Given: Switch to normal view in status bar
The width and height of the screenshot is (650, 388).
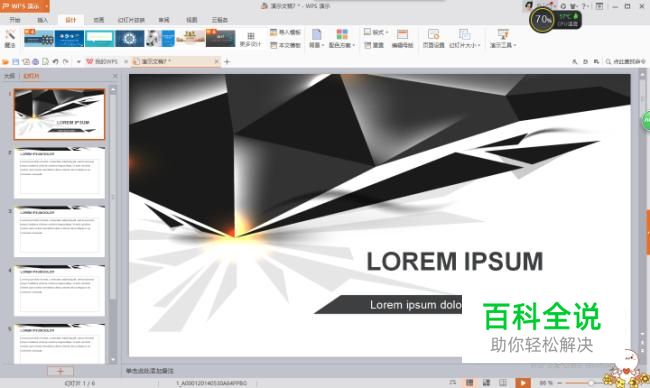Looking at the screenshot, I should [470, 383].
